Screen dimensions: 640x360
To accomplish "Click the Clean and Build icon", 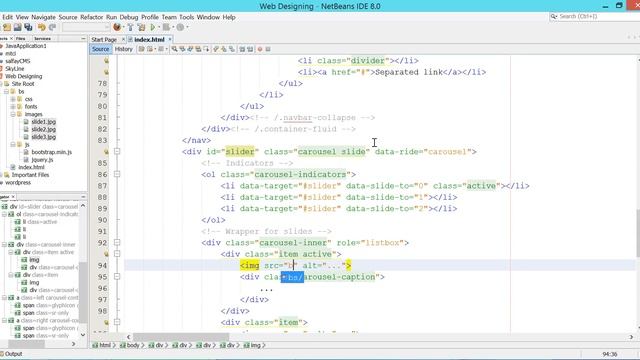I will click(141, 27).
